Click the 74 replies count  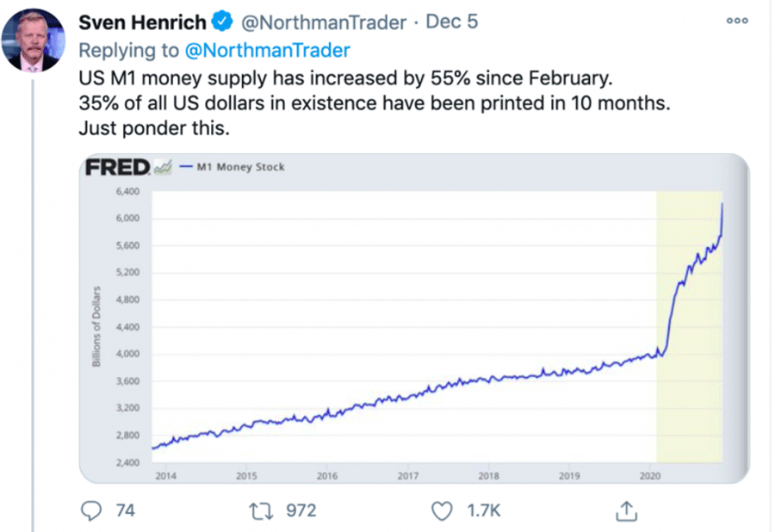(125, 510)
